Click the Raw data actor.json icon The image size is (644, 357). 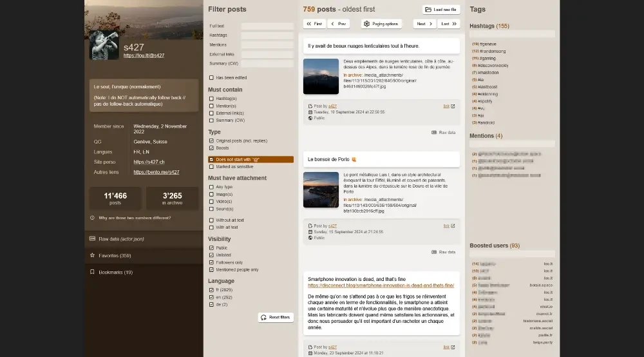[93, 238]
